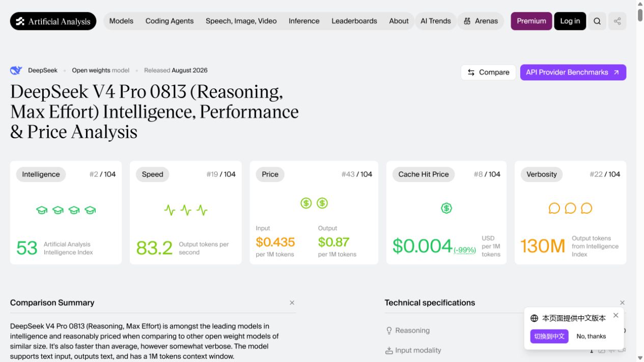644x362 pixels.
Task: Click the #2 / 104 Intelligence rank
Action: pyautogui.click(x=102, y=174)
